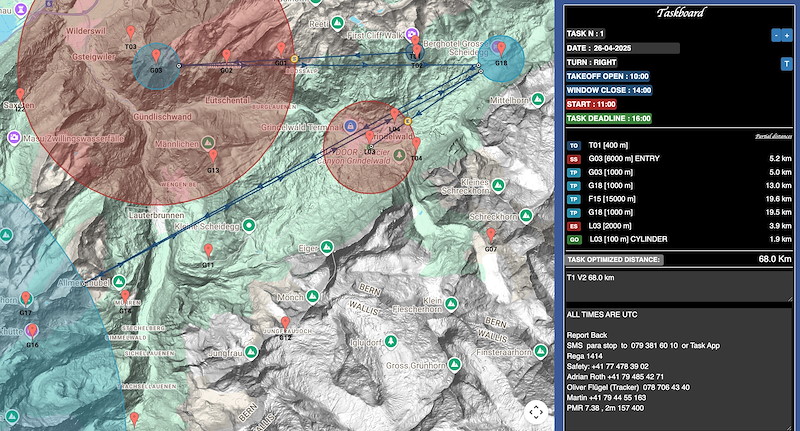Click the Grindelwald Terminal shopping icon

coord(350,125)
